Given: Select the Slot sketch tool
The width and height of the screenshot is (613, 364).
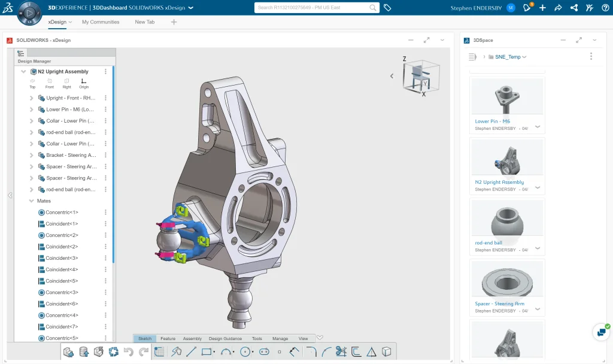Looking at the screenshot, I should tap(263, 352).
